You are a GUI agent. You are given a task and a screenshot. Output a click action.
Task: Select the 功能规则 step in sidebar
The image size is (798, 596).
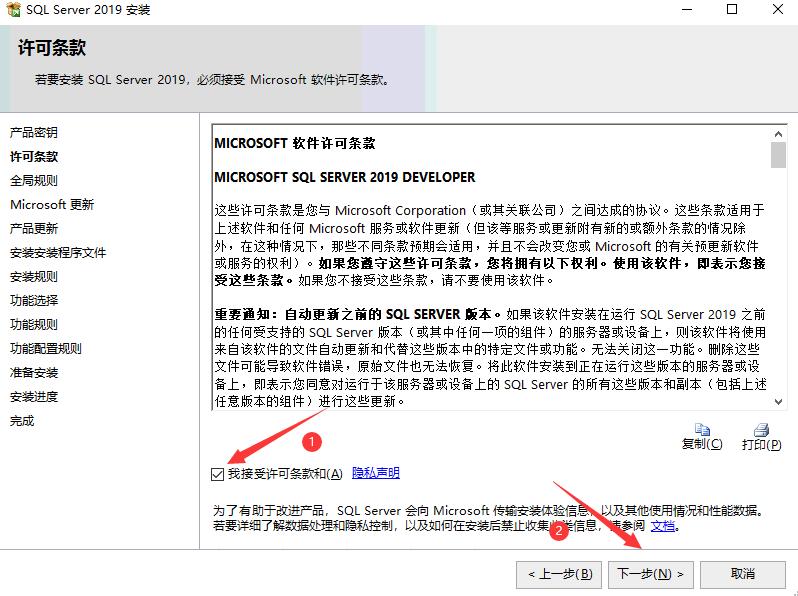(34, 325)
